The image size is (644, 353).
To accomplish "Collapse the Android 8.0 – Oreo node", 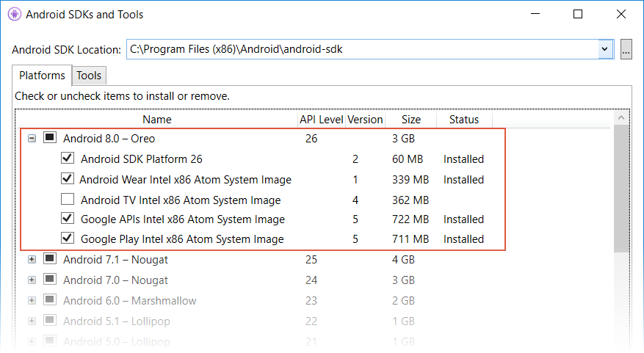I will tap(32, 138).
